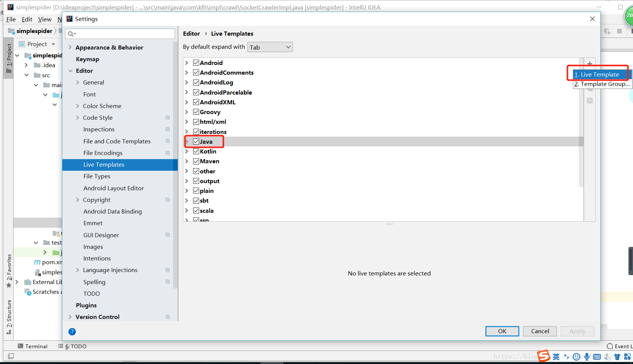Click the project-level icon beside File Encodings

(x=168, y=153)
